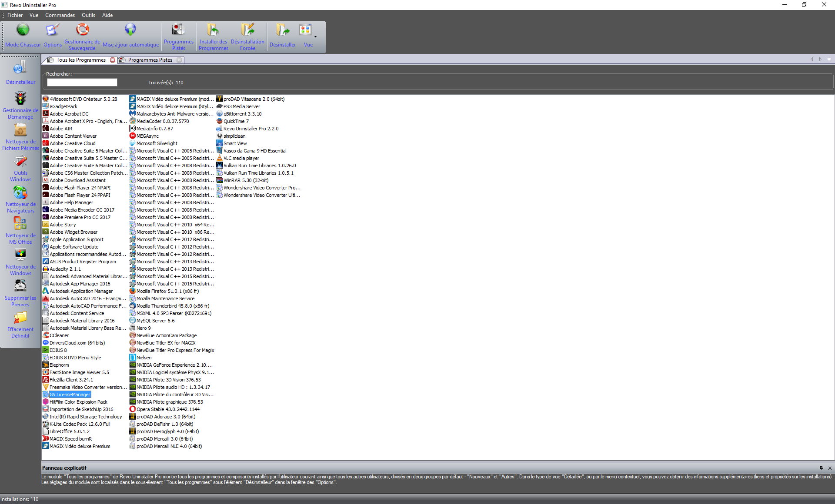Select EDIUS 8 program entry
The image size is (835, 504).
pos(55,350)
